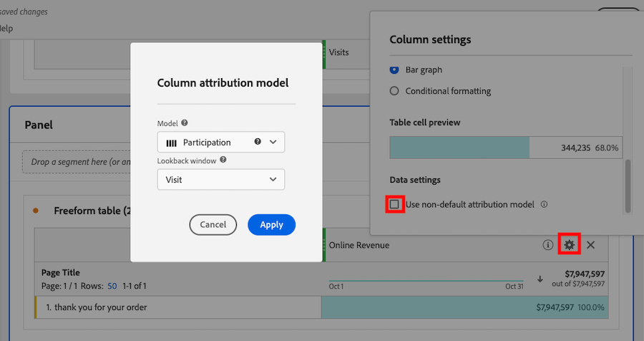The image size is (644, 341).
Task: Click the Online Revenue column header
Action: [x=359, y=245]
